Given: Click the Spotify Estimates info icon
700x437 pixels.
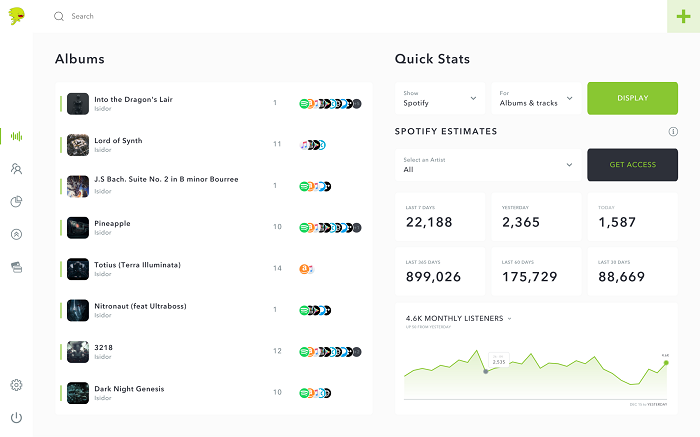Looking at the screenshot, I should point(673,131).
